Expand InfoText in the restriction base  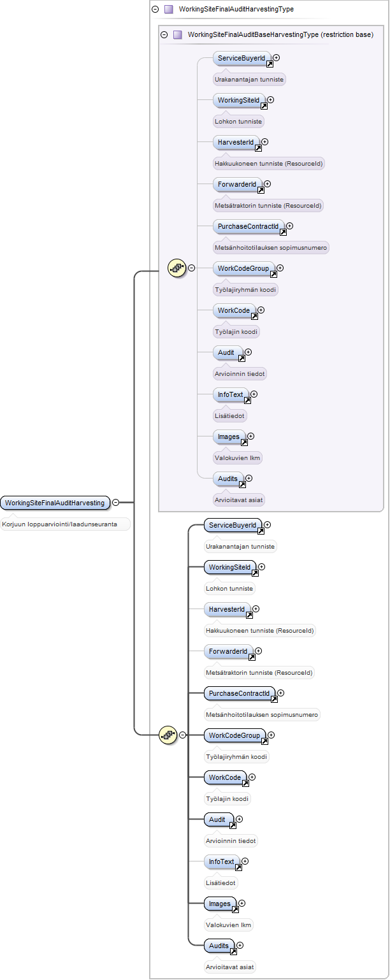pyautogui.click(x=254, y=394)
